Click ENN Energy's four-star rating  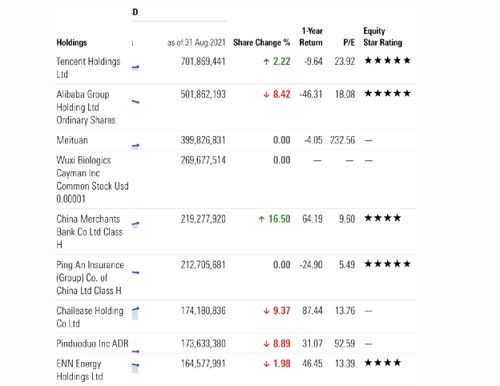point(383,363)
